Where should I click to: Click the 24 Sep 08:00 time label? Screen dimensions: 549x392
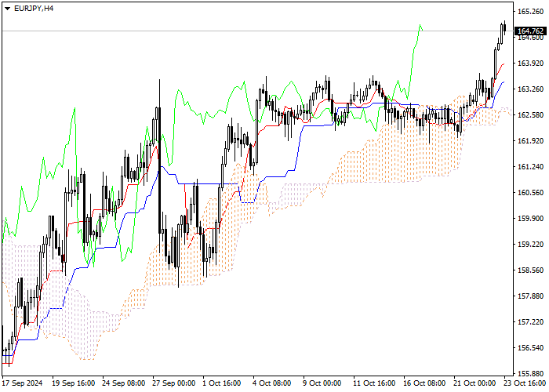point(124,383)
